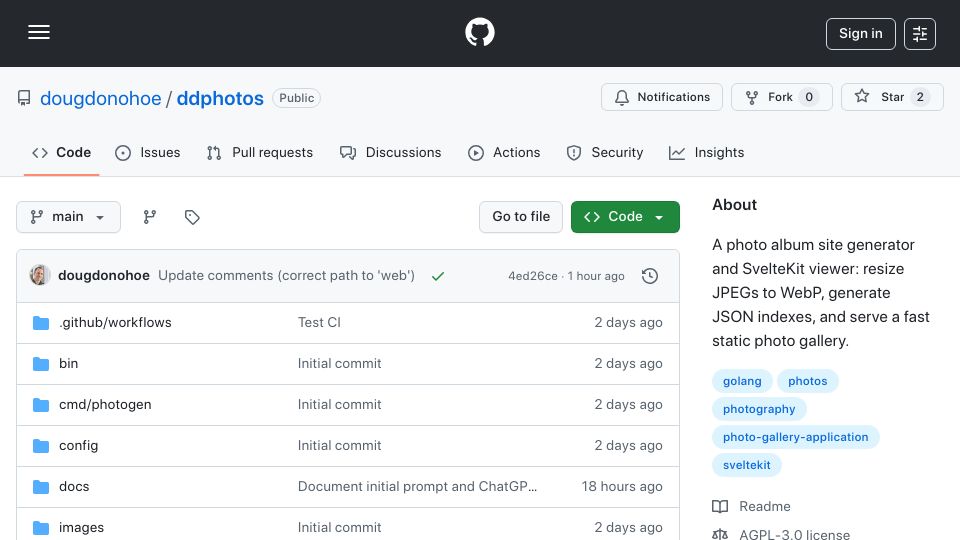Select the photos topic tag
The image size is (960, 540).
808,381
